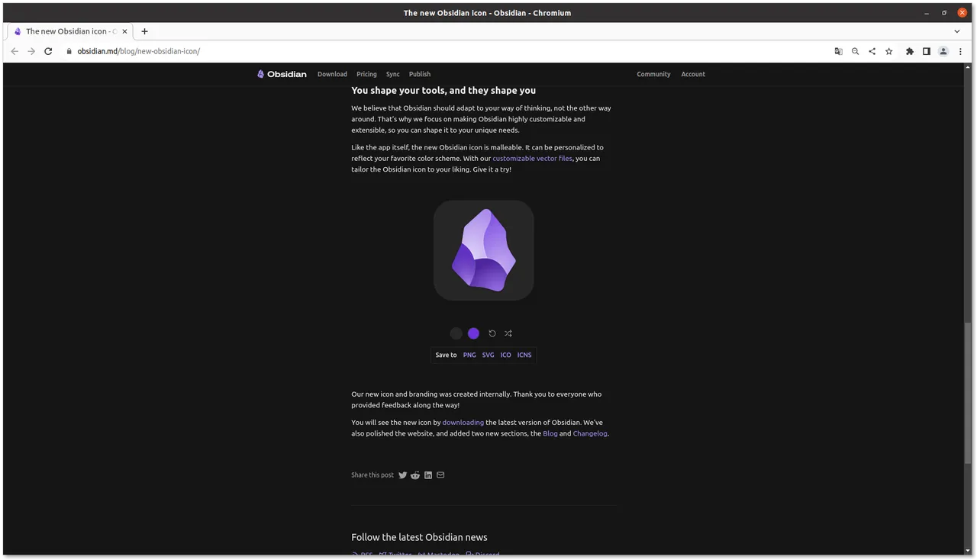Image resolution: width=977 pixels, height=560 pixels.
Task: Reload the current page
Action: click(48, 51)
